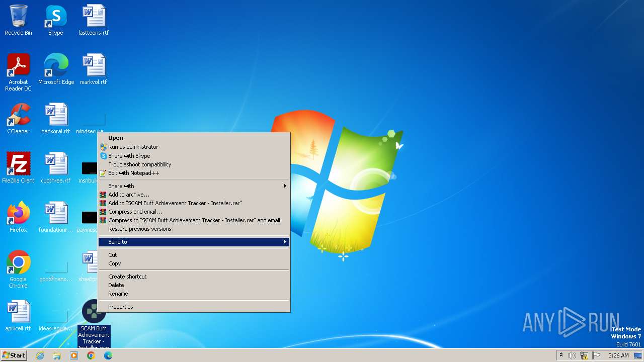
Task: Select the SCAM Buff Achievement Tracker installer icon
Action: [x=94, y=324]
